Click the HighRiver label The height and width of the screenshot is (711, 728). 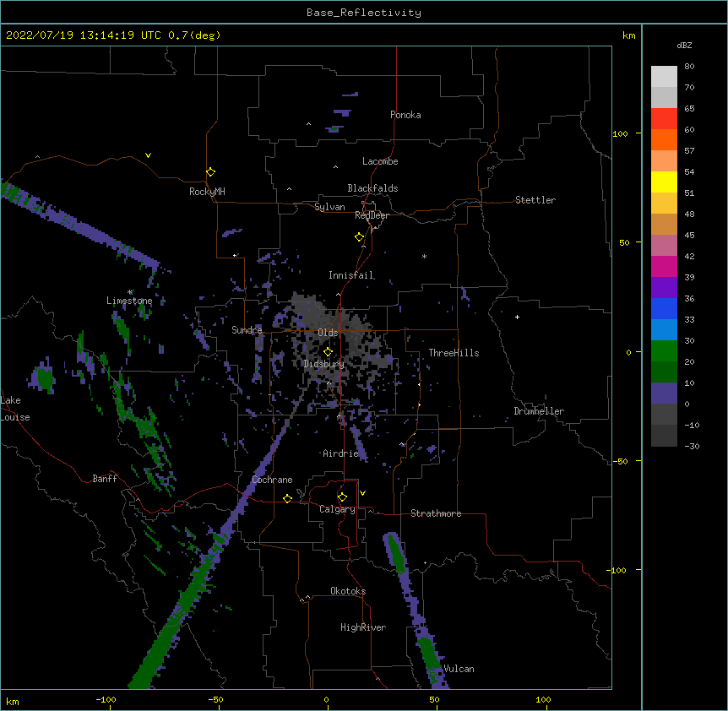(x=363, y=627)
